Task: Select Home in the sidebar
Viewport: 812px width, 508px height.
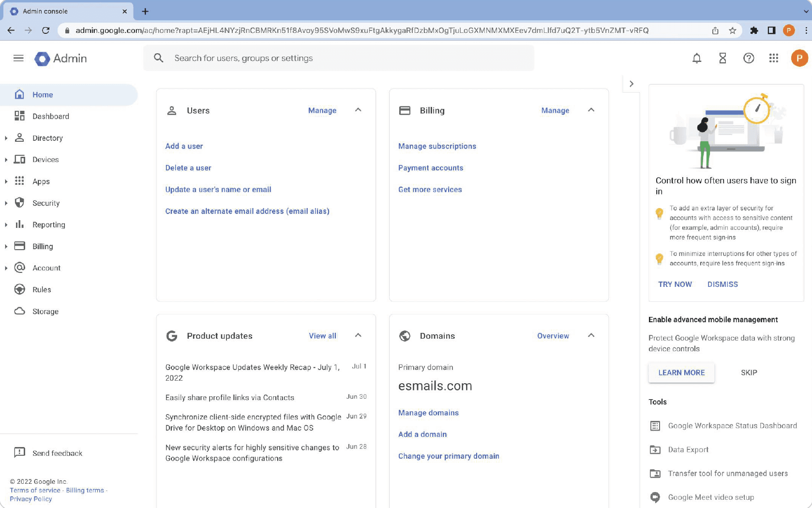Action: [69, 95]
